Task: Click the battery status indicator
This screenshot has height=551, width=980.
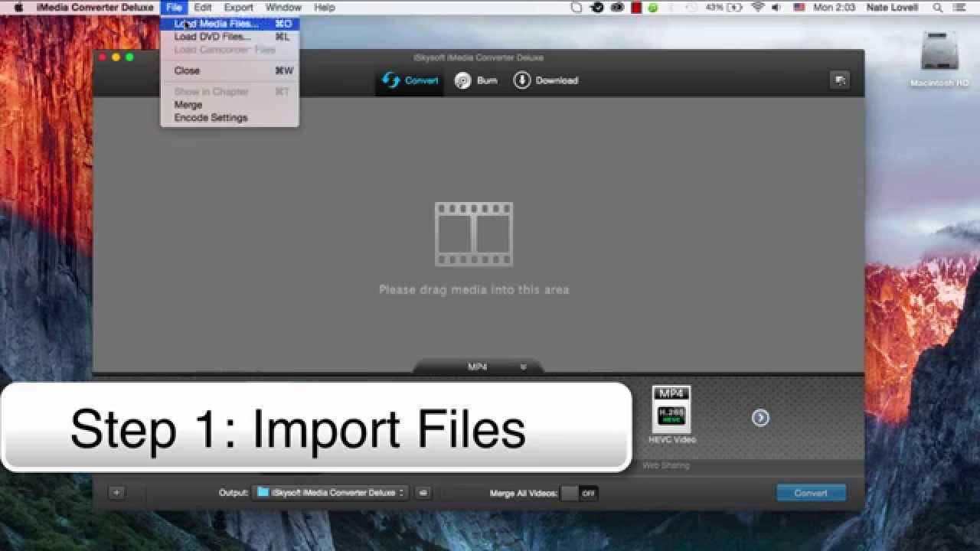Action: point(724,7)
